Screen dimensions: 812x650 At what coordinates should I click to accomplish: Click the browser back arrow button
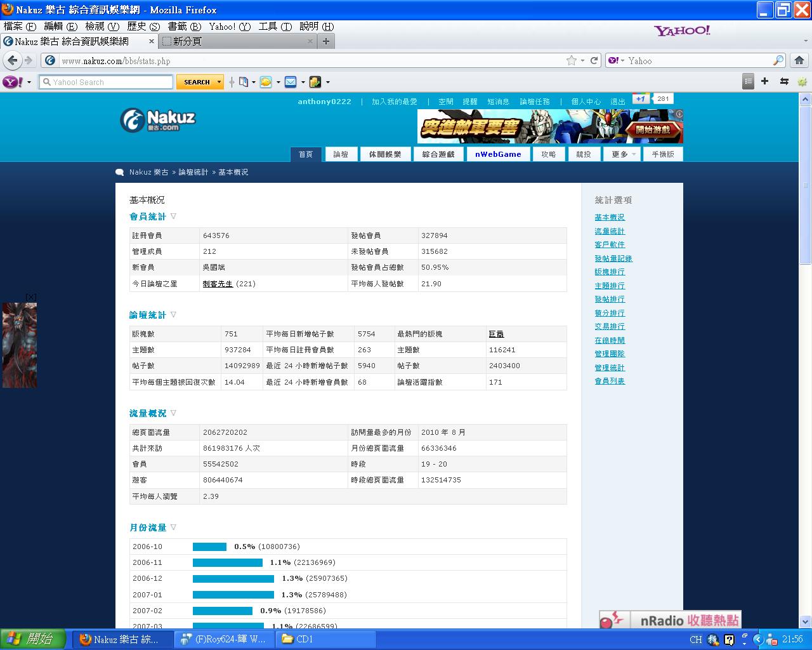point(12,60)
